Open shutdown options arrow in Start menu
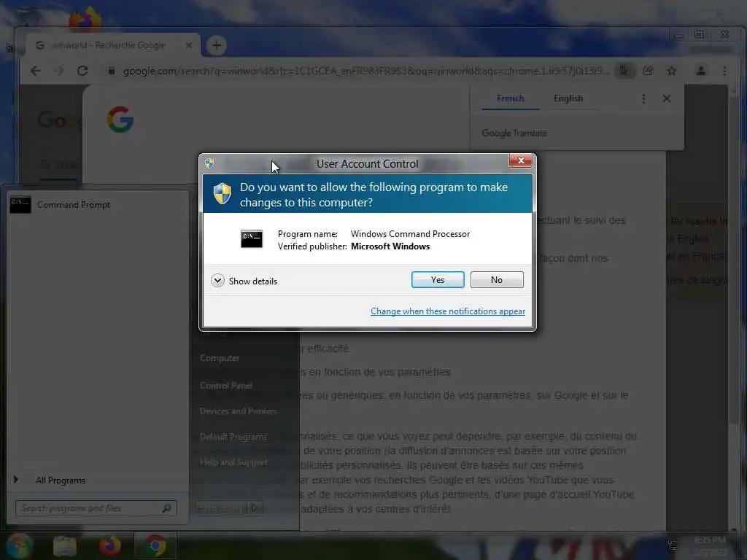The height and width of the screenshot is (560, 747). (x=256, y=508)
